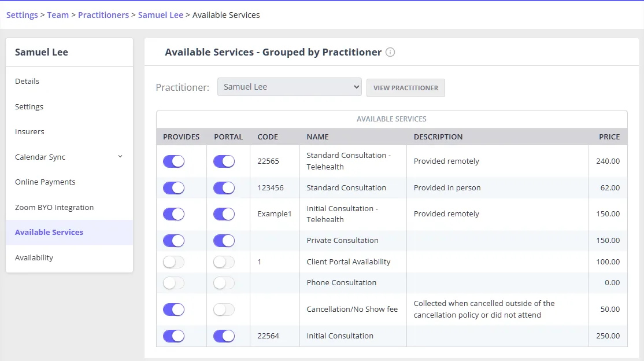The height and width of the screenshot is (361, 644).
Task: Toggle Portal for Initial Consultation 22564
Action: (224, 336)
